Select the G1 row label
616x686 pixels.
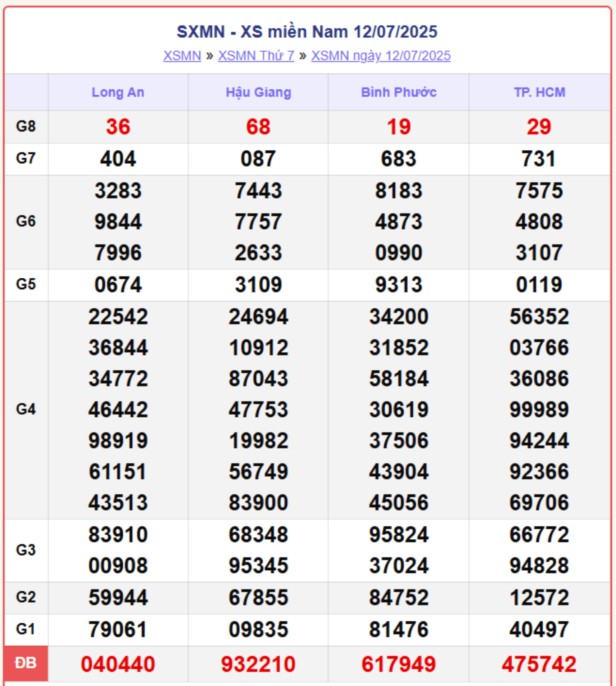point(26,629)
